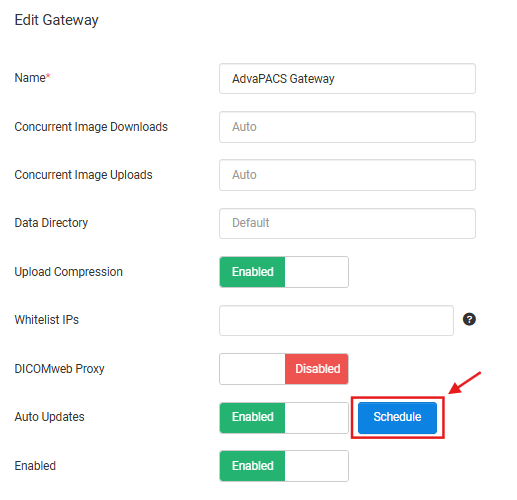Turn off the Auto Updates switch
517x500 pixels.
pos(284,418)
